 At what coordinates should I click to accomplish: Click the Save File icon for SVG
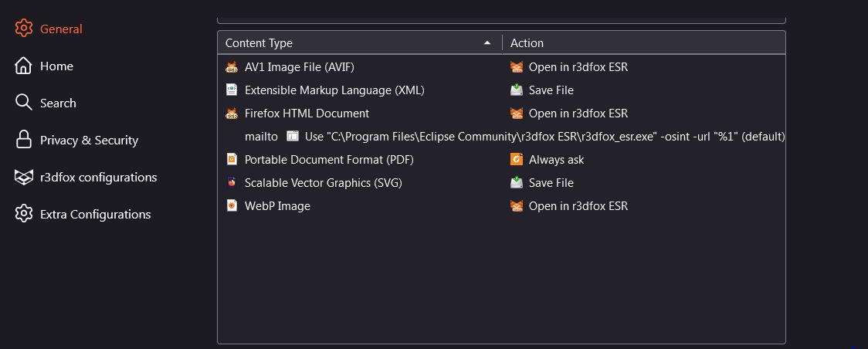[517, 182]
